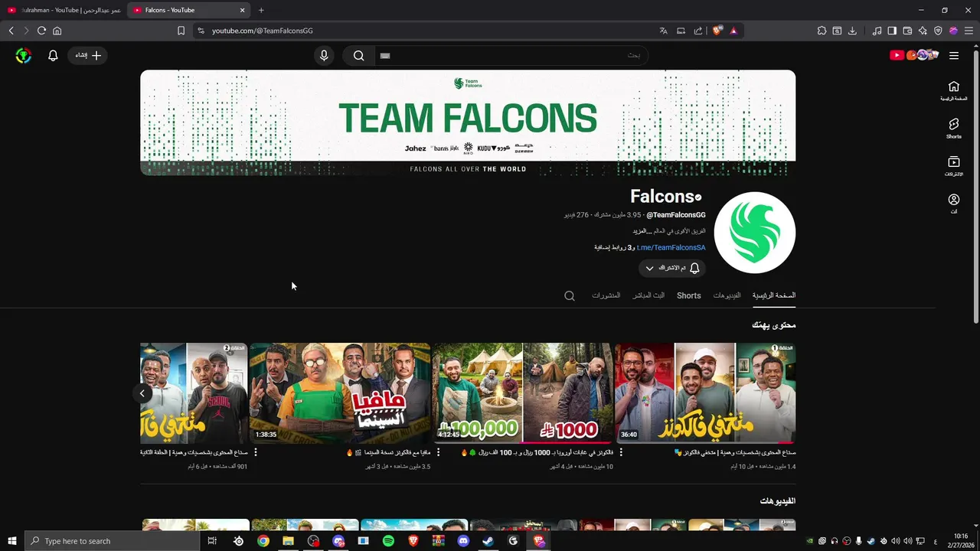Click the translate page icon
This screenshot has width=980, height=551.
point(663,31)
